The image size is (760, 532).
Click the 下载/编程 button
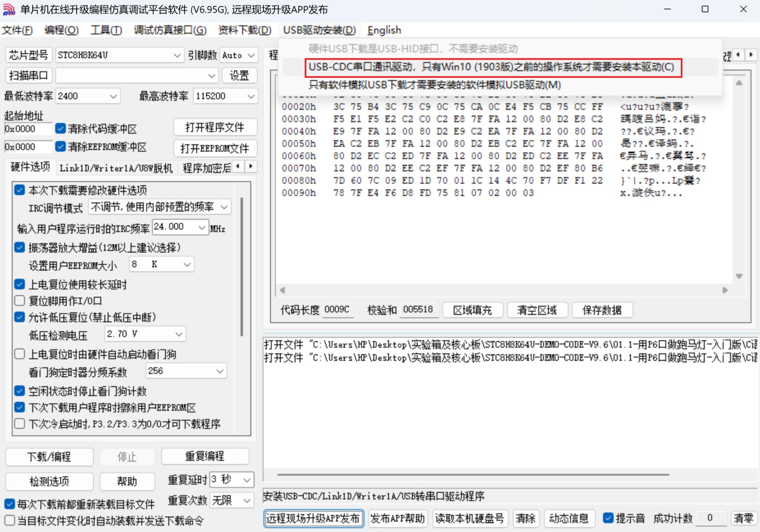(x=49, y=457)
